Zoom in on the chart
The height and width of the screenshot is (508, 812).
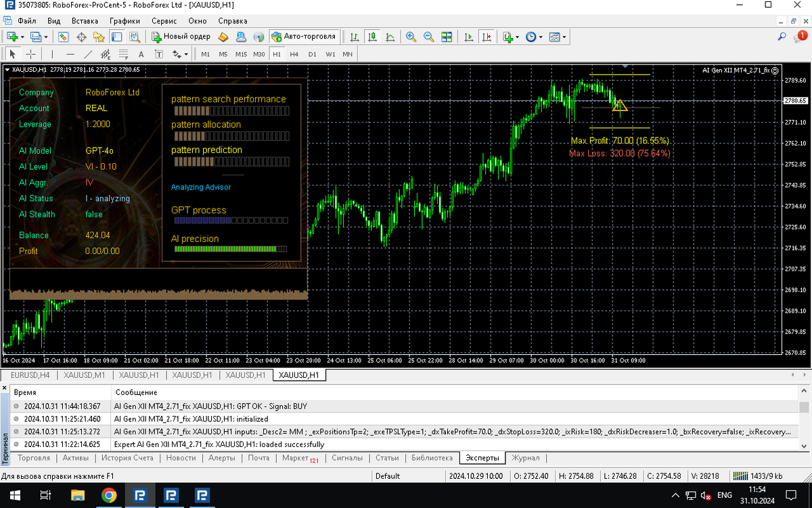pos(411,37)
